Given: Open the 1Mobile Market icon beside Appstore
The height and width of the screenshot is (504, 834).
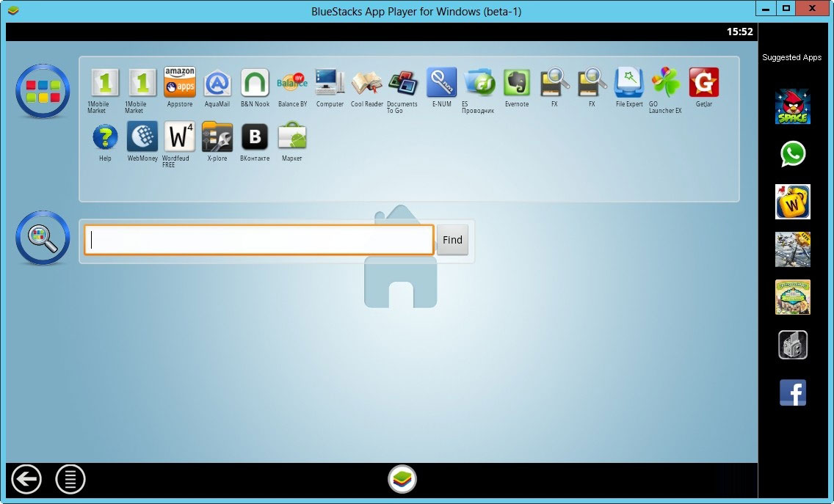Looking at the screenshot, I should click(x=142, y=82).
